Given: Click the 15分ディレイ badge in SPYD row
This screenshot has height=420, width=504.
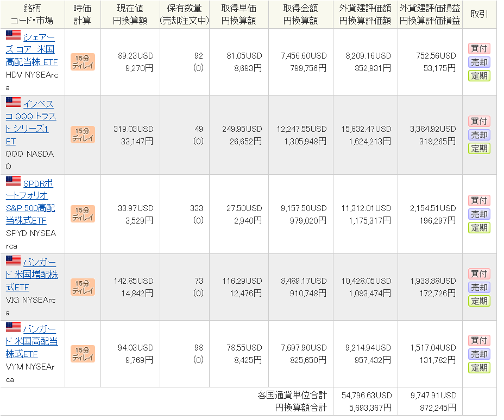Looking at the screenshot, I should click(x=83, y=214).
